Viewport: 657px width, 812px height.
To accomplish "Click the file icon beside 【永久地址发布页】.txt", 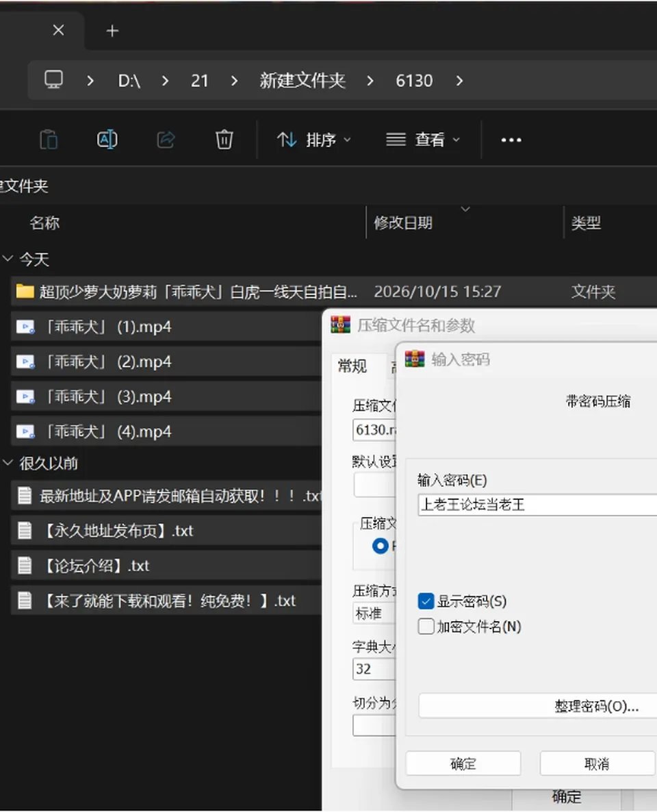I will click(25, 531).
